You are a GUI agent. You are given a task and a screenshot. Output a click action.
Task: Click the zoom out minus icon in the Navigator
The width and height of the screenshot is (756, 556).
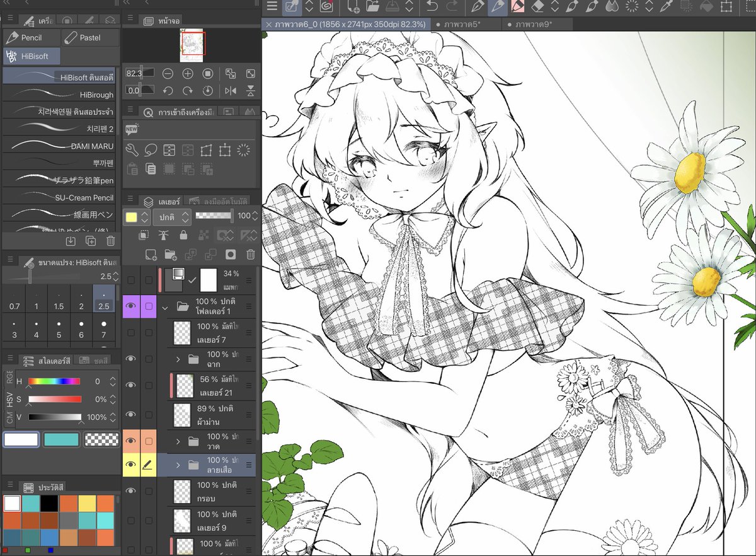coord(168,74)
